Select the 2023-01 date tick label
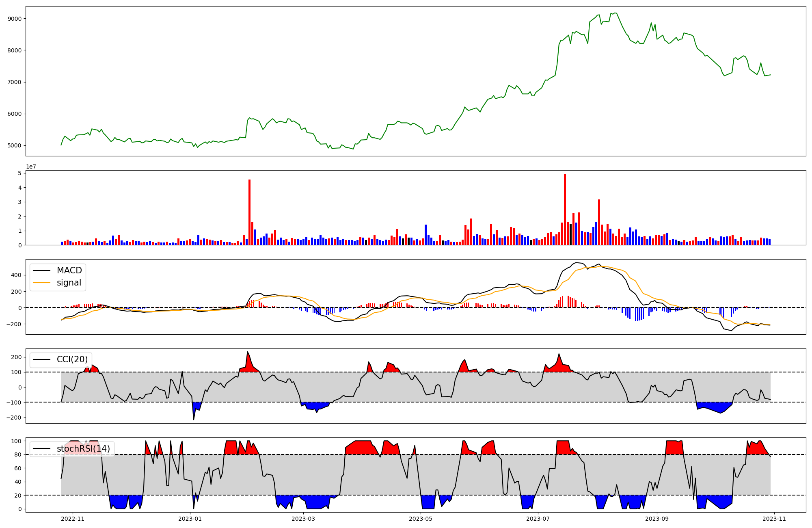Image resolution: width=812 pixels, height=528 pixels. (x=190, y=519)
